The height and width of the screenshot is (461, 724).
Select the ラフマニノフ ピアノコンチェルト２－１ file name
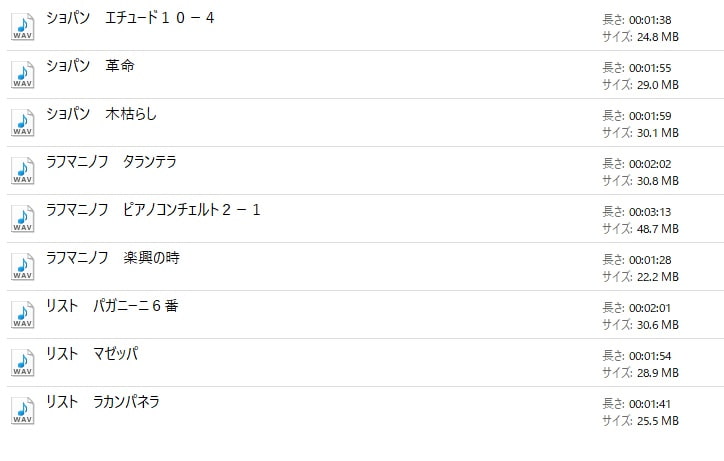[x=153, y=210]
